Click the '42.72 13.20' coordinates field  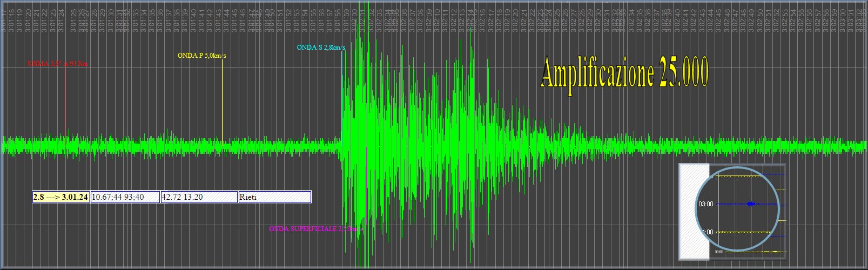(x=199, y=197)
